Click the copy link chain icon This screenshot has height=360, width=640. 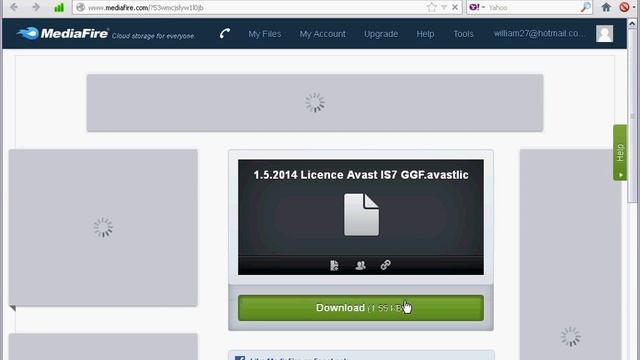(386, 265)
